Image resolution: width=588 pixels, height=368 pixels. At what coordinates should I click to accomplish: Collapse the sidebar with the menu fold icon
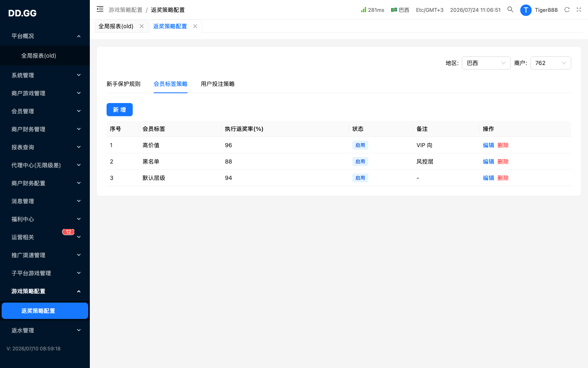(100, 9)
